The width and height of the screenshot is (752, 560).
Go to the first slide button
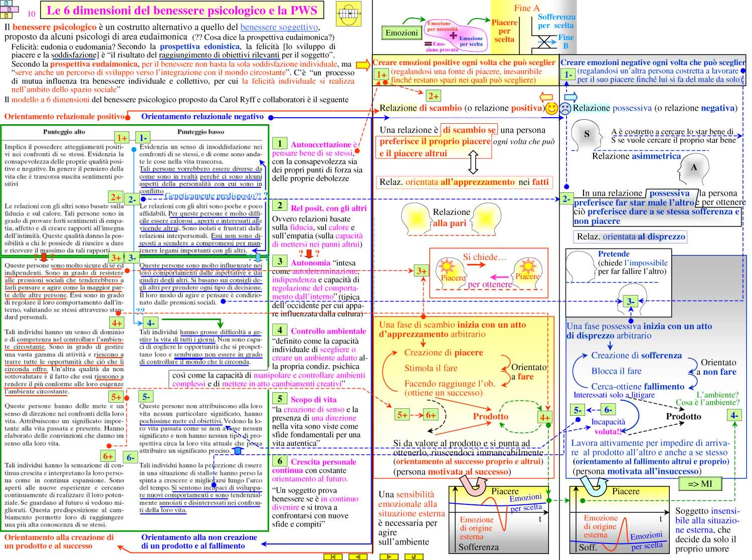(333, 556)
